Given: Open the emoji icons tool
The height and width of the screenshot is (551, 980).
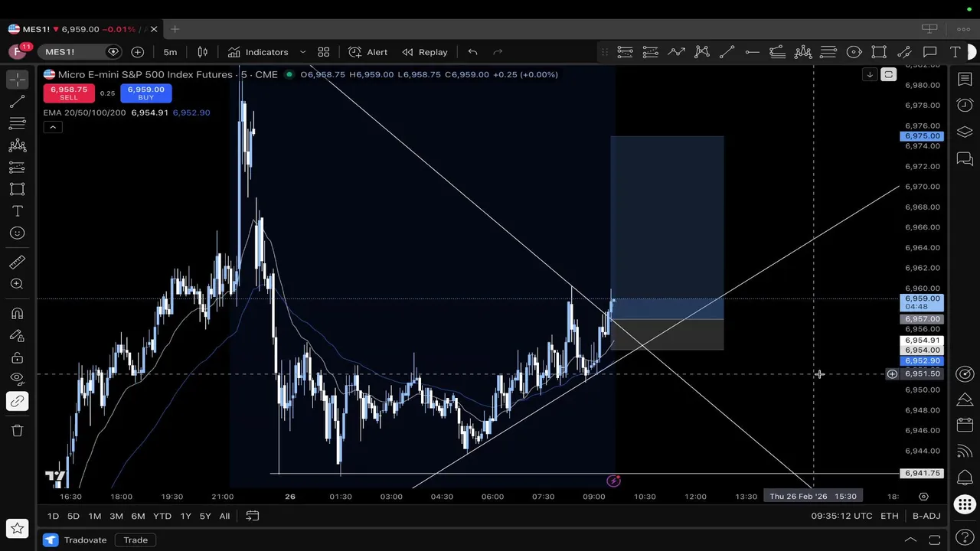Looking at the screenshot, I should pyautogui.click(x=17, y=233).
